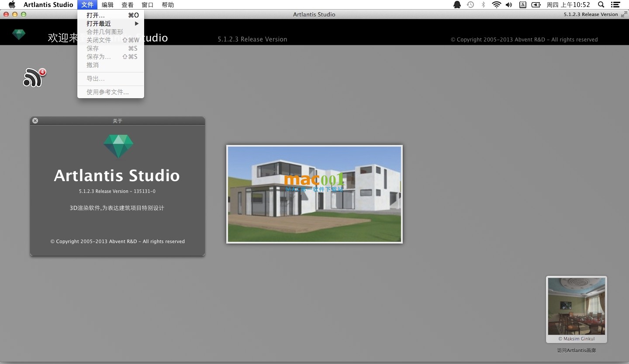The width and height of the screenshot is (629, 364).
Task: Open the 编辑 menu
Action: (x=107, y=5)
